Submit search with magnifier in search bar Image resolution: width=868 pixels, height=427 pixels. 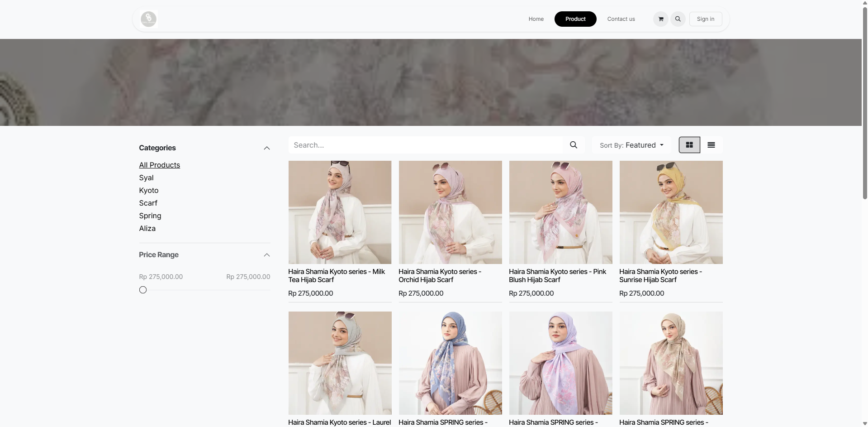click(x=574, y=145)
